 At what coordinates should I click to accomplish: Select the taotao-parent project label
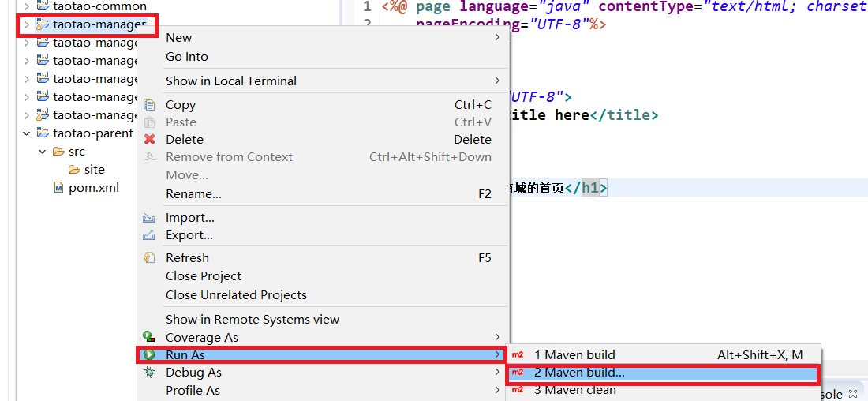[x=93, y=133]
